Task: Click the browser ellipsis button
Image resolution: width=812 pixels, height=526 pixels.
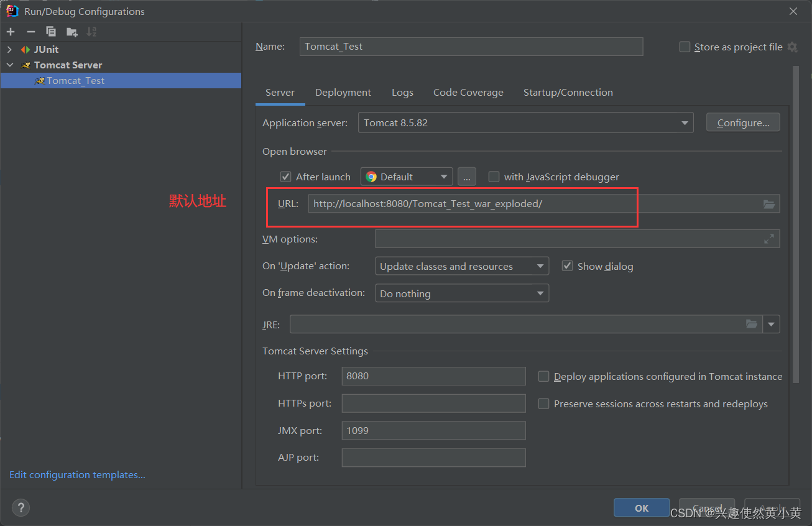Action: (467, 177)
